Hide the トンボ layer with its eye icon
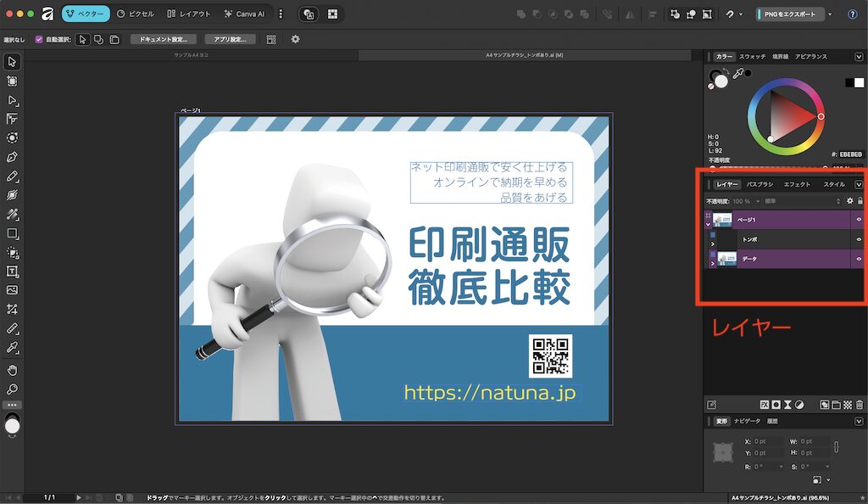This screenshot has height=504, width=868. (x=859, y=240)
